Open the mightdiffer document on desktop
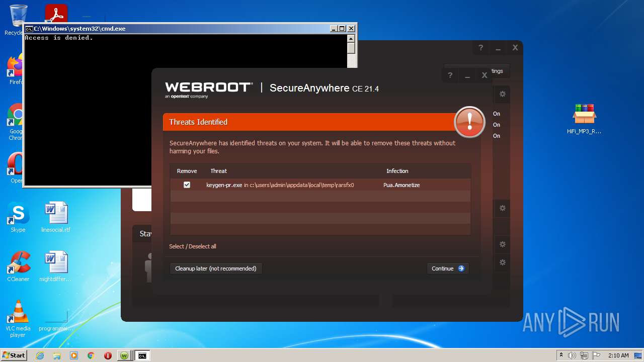 point(56,266)
